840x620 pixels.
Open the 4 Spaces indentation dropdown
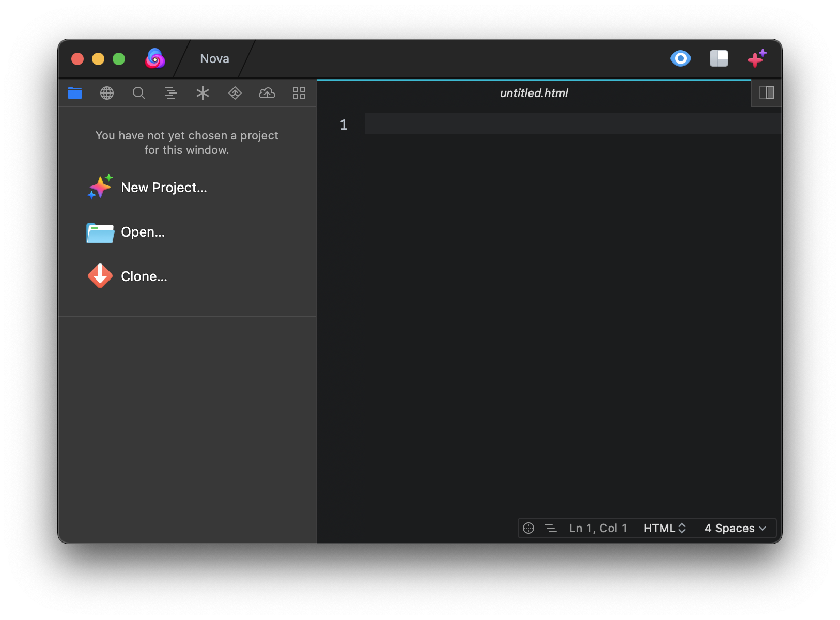[734, 528]
